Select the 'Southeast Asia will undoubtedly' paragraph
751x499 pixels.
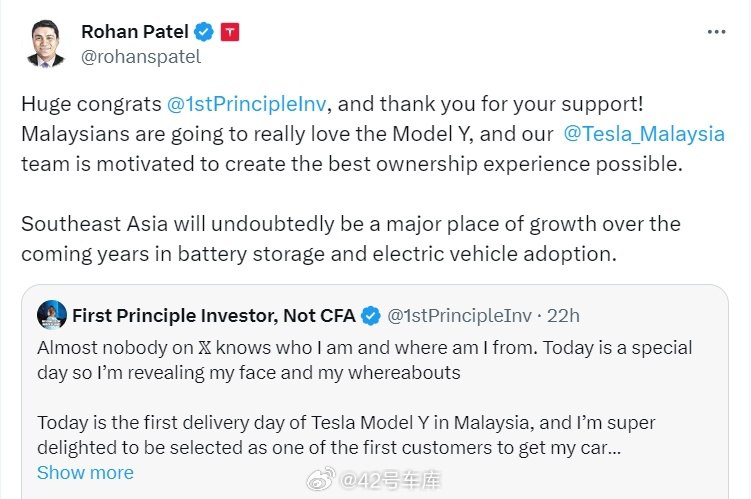351,239
